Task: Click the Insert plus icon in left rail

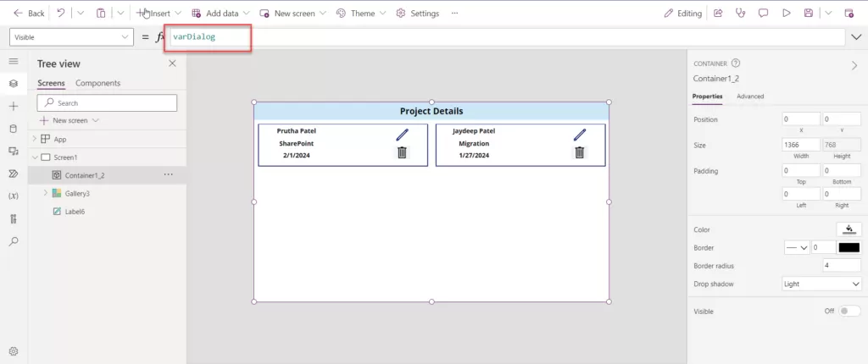Action: pyautogui.click(x=14, y=106)
